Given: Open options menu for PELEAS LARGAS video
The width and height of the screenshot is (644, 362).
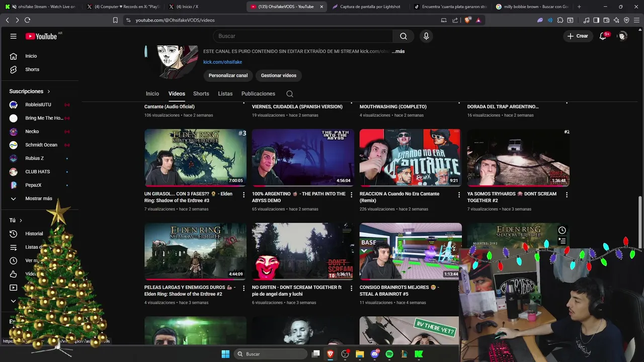Looking at the screenshot, I should (x=244, y=288).
